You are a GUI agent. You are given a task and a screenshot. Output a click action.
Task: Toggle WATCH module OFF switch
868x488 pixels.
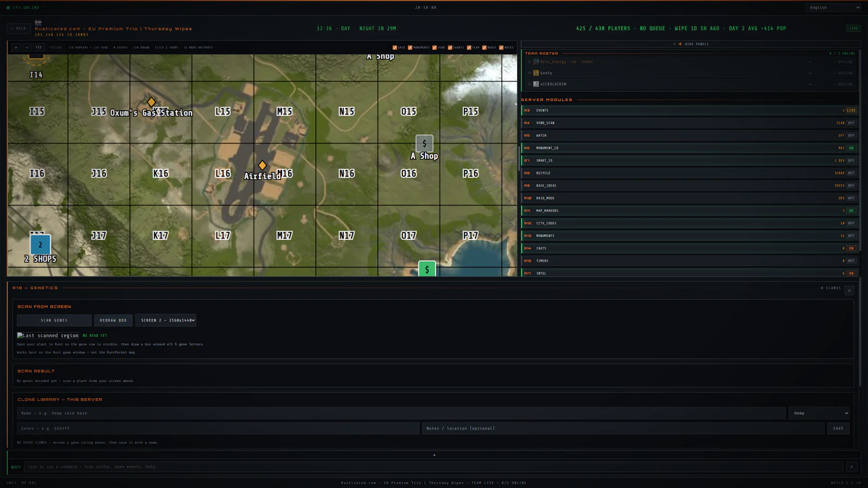tap(851, 136)
